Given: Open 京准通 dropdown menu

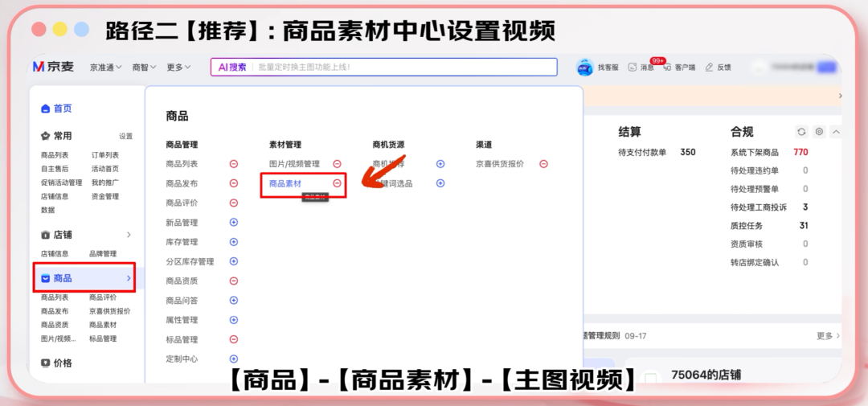Looking at the screenshot, I should tap(106, 67).
